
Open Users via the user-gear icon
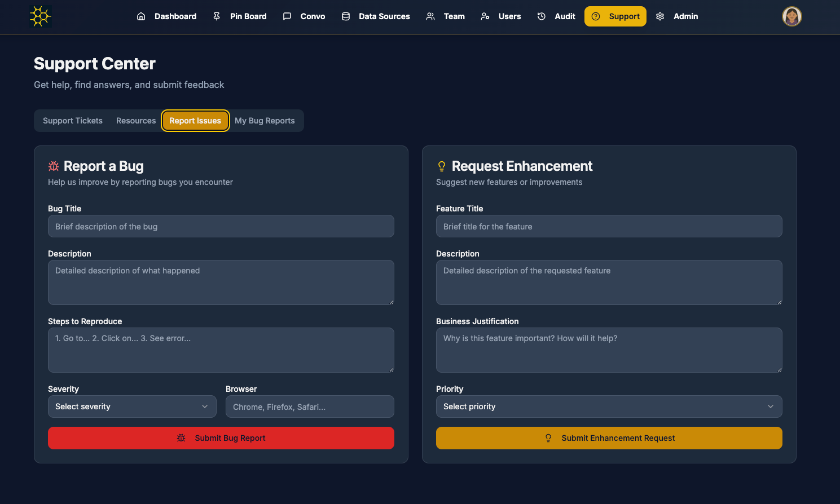485,16
